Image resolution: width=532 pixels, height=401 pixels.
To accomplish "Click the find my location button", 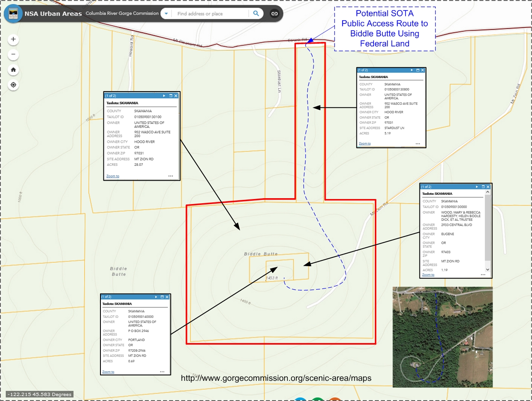I will [13, 85].
